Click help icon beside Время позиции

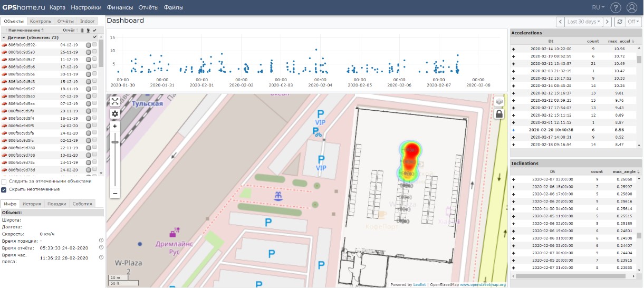101,241
